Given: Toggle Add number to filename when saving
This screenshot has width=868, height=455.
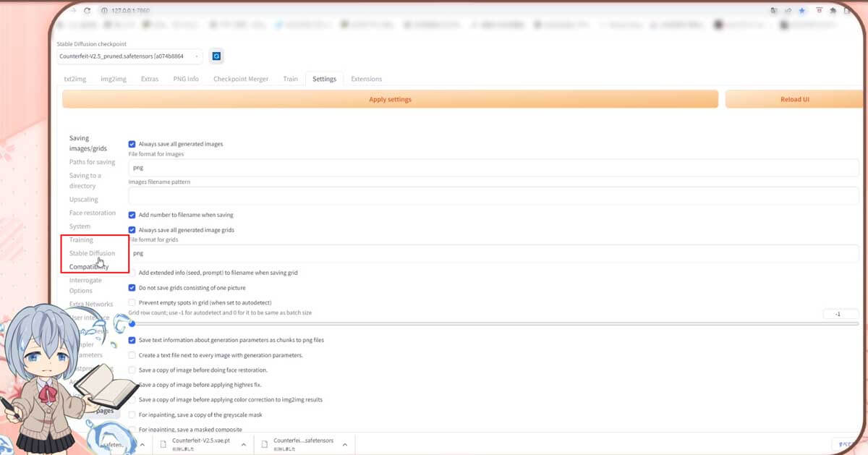Looking at the screenshot, I should (132, 215).
